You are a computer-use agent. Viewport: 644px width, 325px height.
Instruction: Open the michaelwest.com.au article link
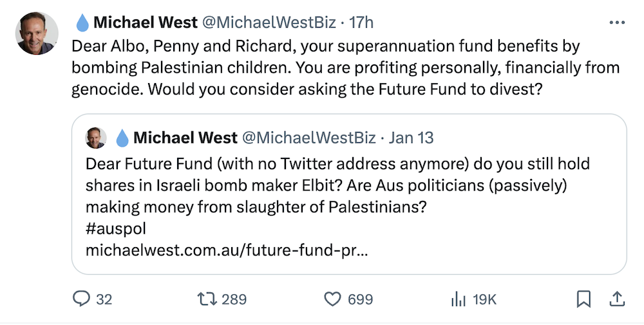(x=227, y=249)
